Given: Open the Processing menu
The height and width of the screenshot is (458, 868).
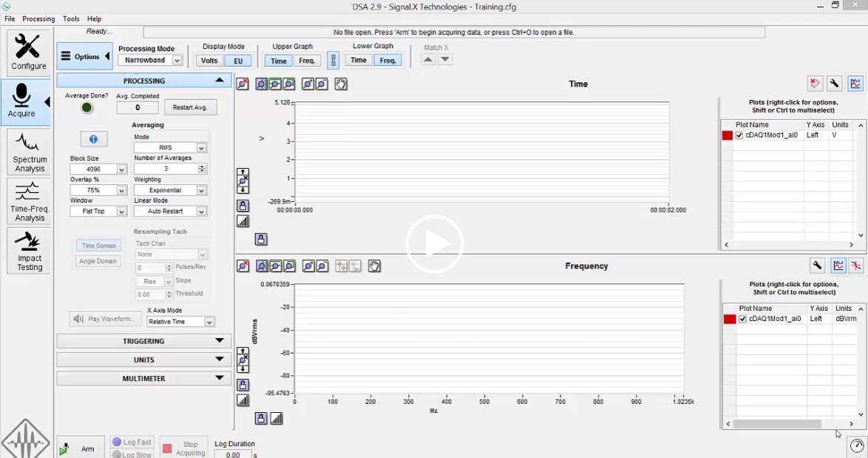Looking at the screenshot, I should [38, 18].
